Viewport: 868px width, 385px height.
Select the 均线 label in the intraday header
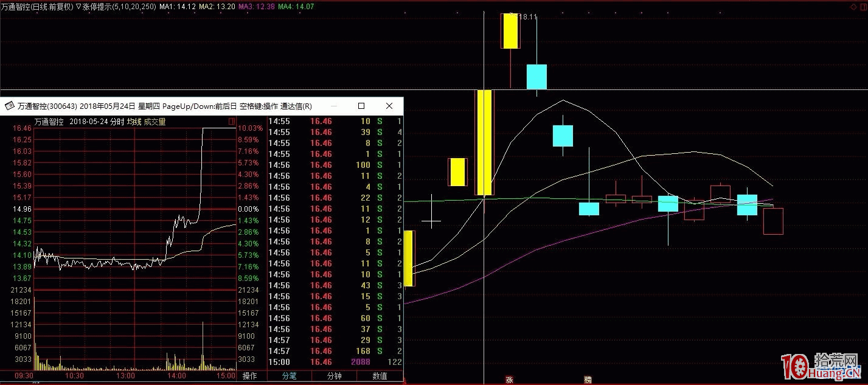(134, 122)
